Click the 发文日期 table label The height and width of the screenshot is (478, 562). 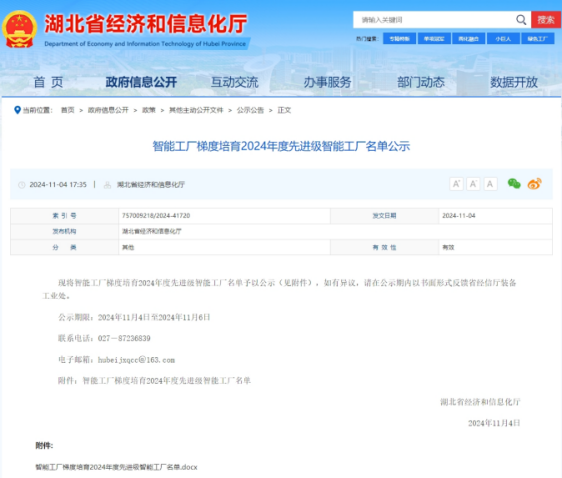pos(384,216)
